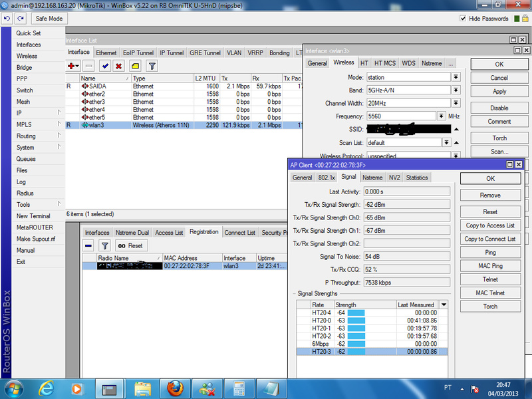Open the calculator taskbar icon

point(239,389)
